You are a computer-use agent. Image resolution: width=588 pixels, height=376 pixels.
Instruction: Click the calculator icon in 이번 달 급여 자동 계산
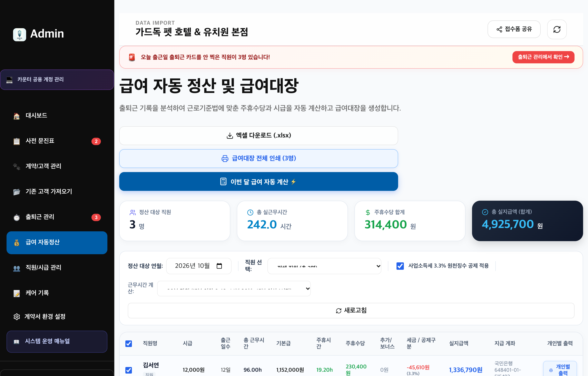click(223, 181)
